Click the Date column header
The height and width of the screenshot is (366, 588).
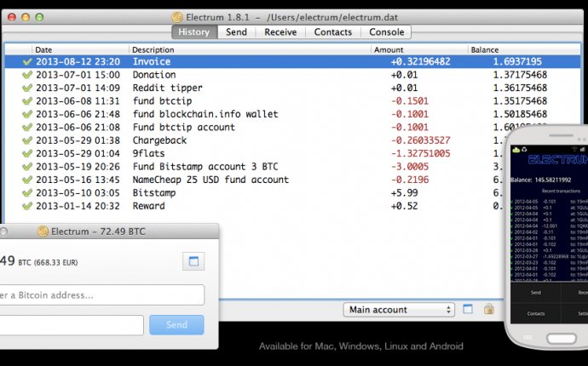(x=81, y=50)
